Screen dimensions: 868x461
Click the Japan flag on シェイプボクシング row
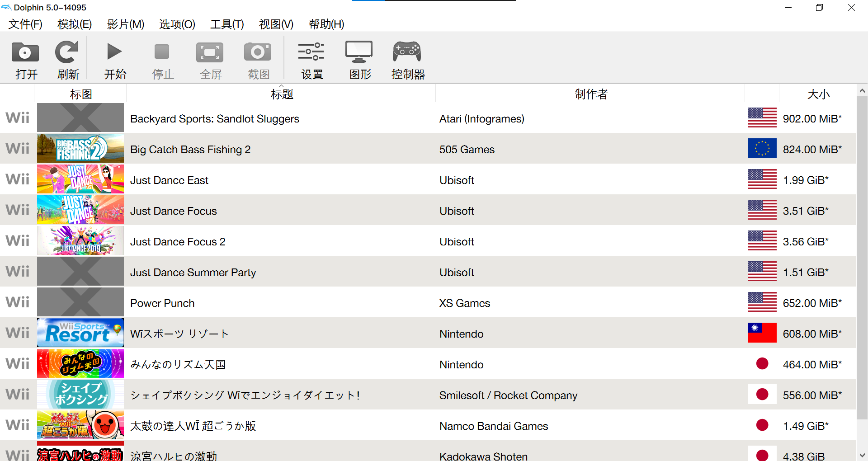pyautogui.click(x=762, y=394)
